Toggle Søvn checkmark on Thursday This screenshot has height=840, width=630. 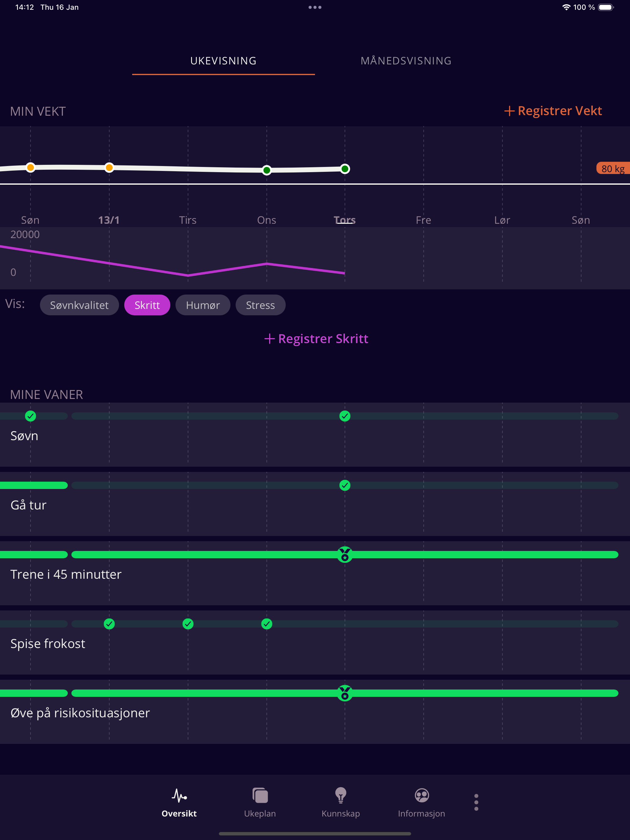click(345, 416)
